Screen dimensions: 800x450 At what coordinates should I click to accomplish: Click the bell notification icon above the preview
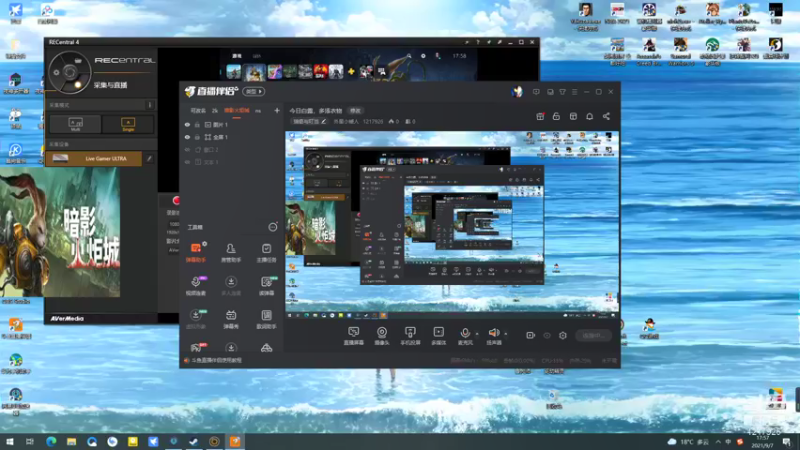pyautogui.click(x=589, y=116)
